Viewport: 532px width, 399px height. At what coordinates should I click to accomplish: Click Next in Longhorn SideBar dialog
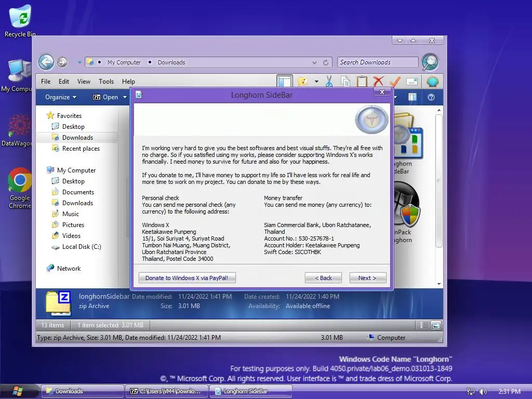click(x=367, y=278)
